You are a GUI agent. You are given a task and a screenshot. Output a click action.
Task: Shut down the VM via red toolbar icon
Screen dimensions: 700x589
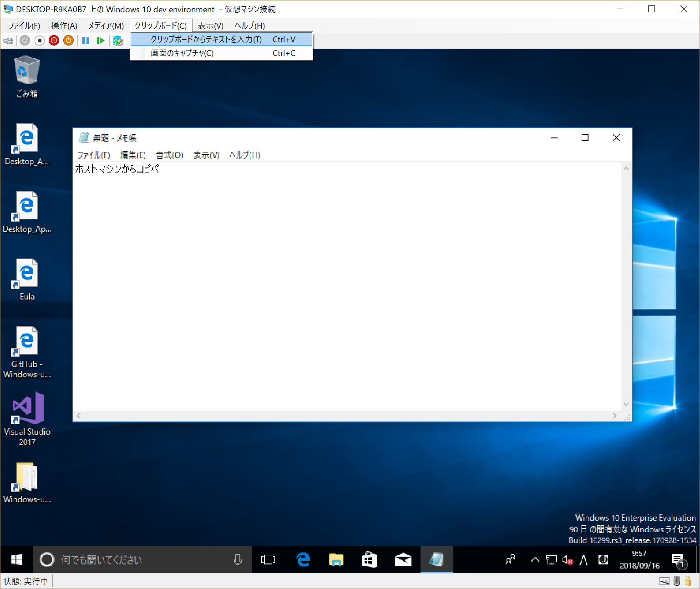pyautogui.click(x=54, y=41)
